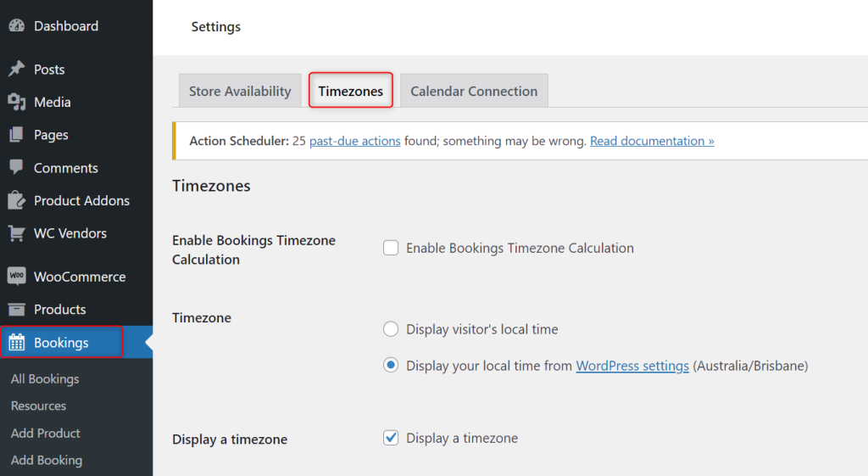Click the Product Addons icon

tap(16, 201)
